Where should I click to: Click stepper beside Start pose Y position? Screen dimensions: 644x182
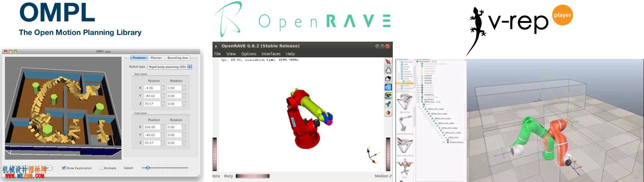coord(162,96)
